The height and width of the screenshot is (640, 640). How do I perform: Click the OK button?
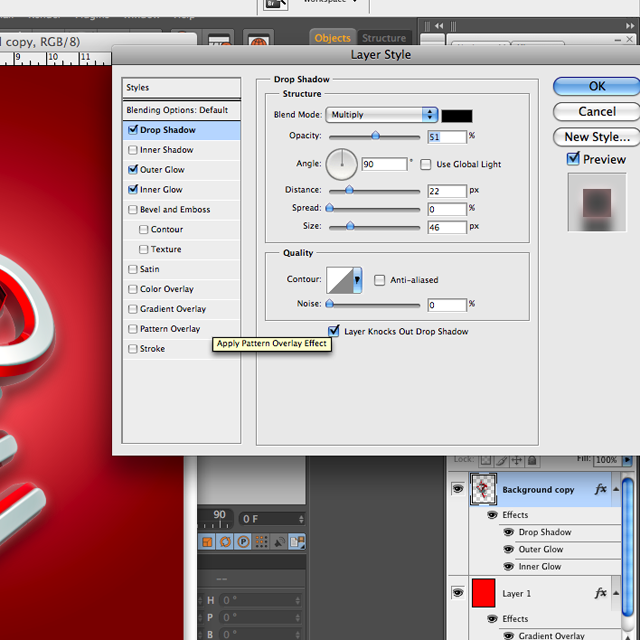[x=597, y=86]
